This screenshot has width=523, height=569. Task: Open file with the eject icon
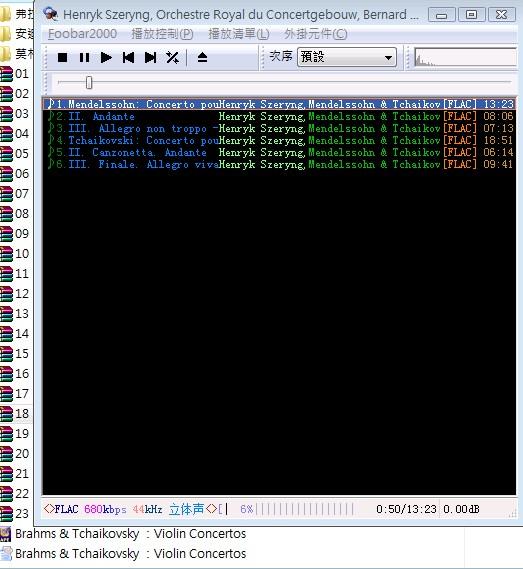202,57
